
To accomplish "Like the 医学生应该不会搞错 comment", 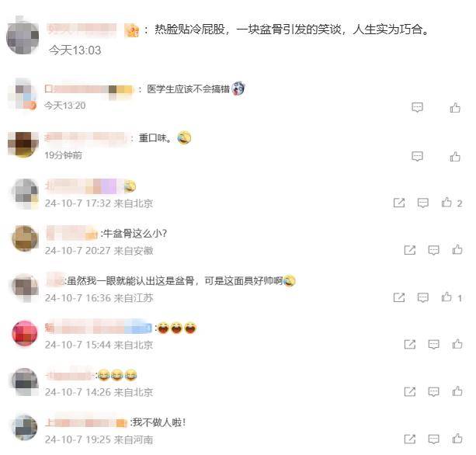I will click(x=455, y=107).
